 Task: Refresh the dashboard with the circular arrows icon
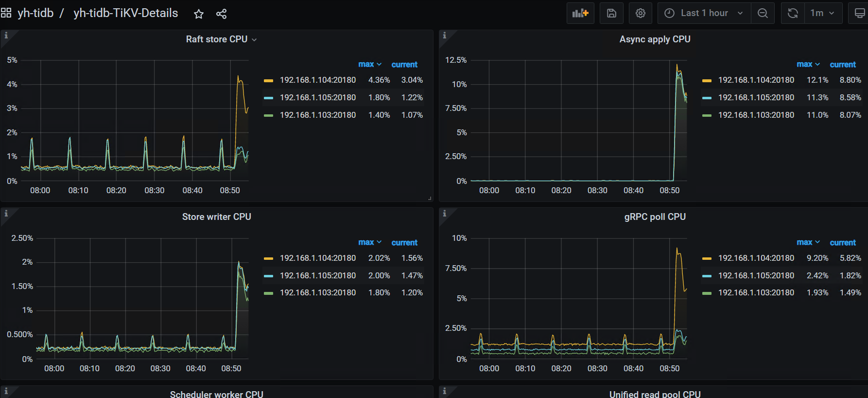pyautogui.click(x=793, y=13)
